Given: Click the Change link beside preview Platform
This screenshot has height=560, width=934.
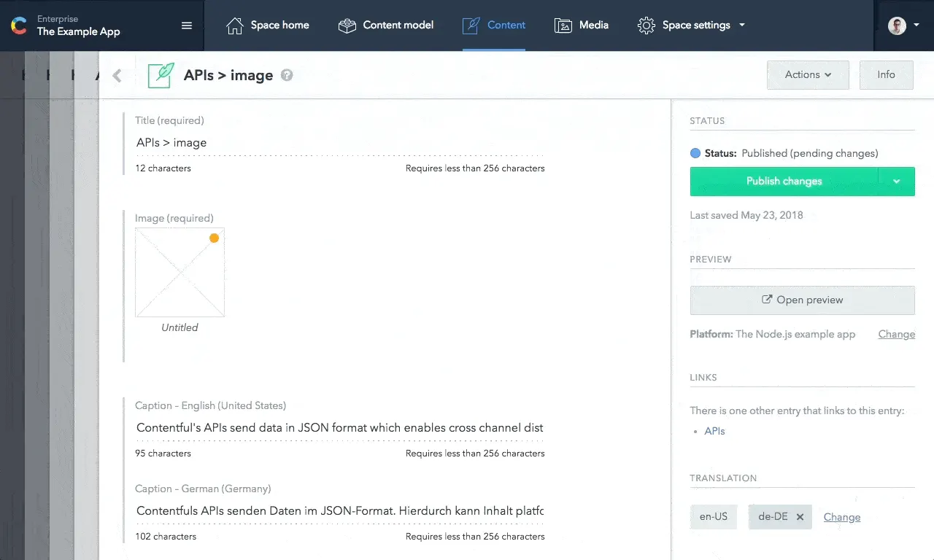Looking at the screenshot, I should (x=897, y=334).
